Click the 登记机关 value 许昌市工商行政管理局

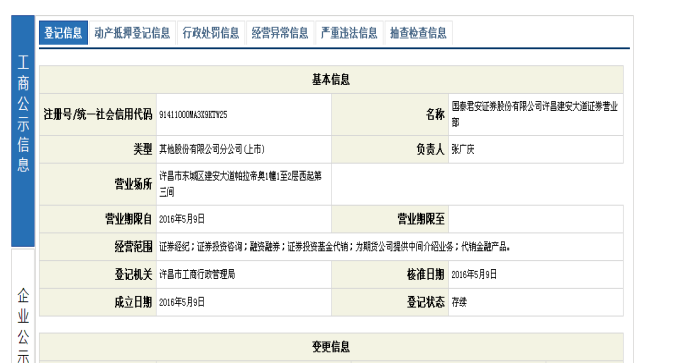[x=197, y=274]
